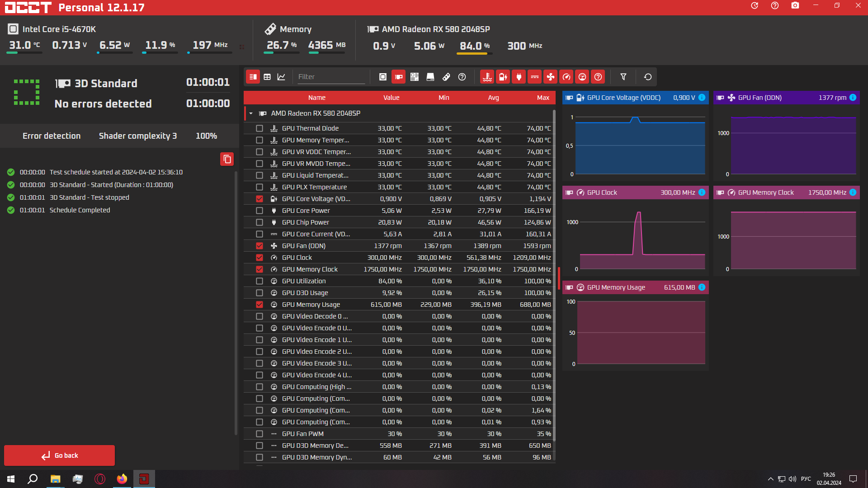The width and height of the screenshot is (868, 488).
Task: Click the Go back button
Action: coord(59,455)
